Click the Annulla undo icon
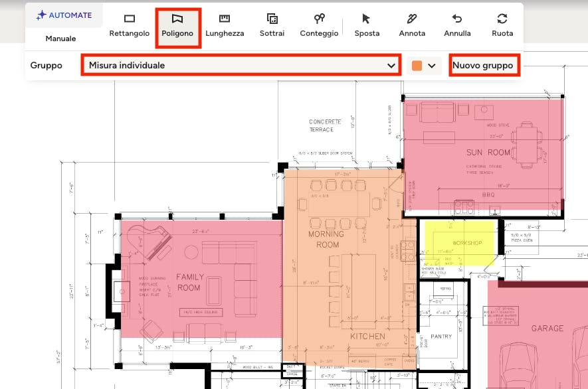This screenshot has height=389, width=588. pyautogui.click(x=457, y=25)
